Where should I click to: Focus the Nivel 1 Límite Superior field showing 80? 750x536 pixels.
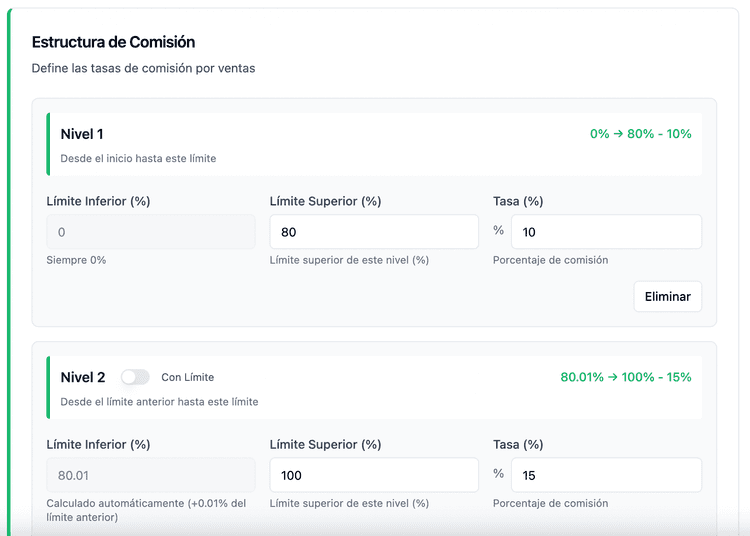[x=374, y=232]
